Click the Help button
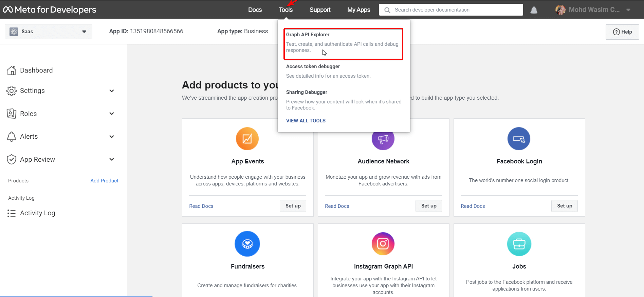The image size is (644, 297). (622, 32)
